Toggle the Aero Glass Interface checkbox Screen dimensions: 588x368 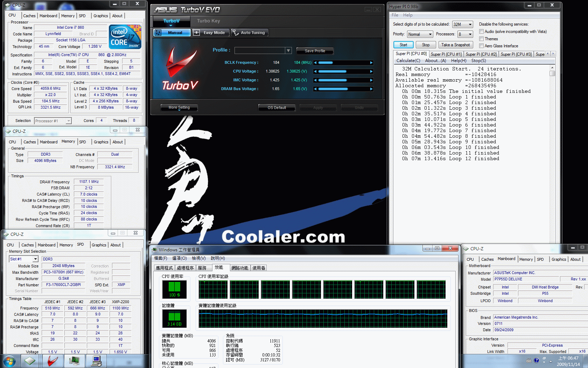(482, 46)
